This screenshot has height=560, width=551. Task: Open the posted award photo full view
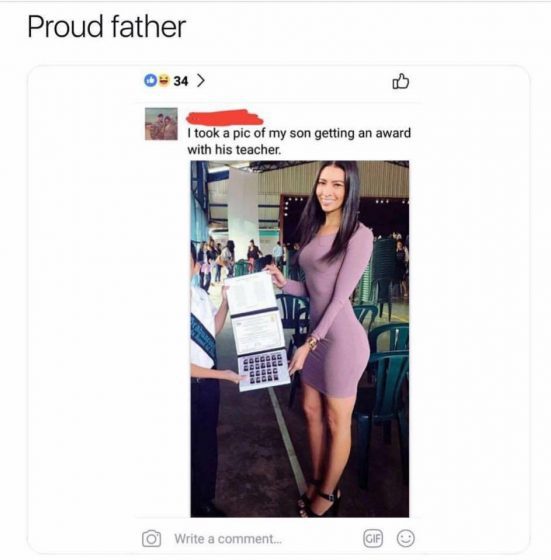point(300,339)
